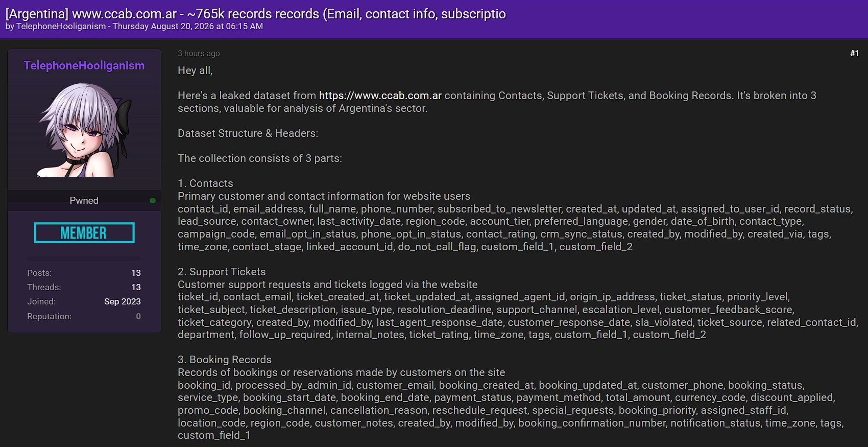Click the Posts count value 13

click(x=136, y=273)
